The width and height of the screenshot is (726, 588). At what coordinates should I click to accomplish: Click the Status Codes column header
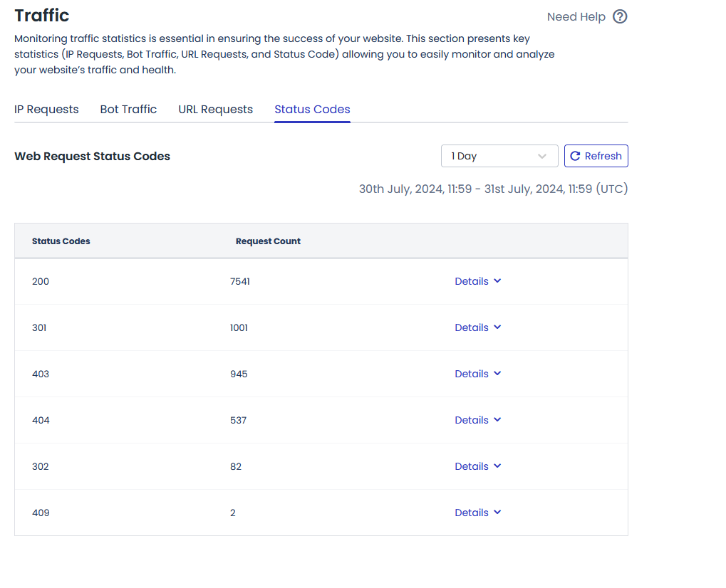61,241
